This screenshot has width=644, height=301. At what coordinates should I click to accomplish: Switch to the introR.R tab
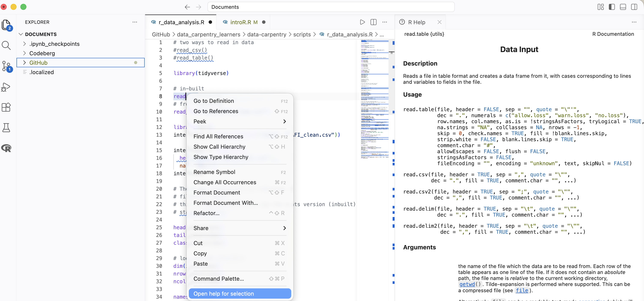(x=240, y=22)
